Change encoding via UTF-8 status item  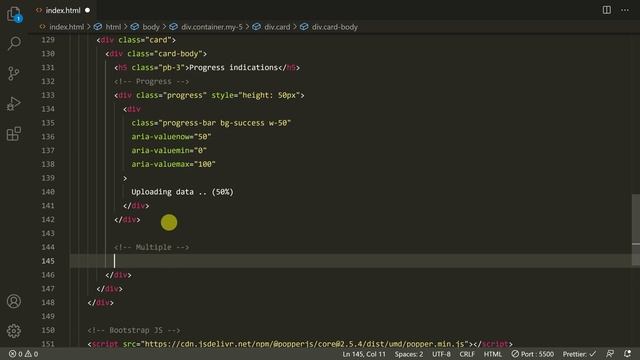[441, 354]
